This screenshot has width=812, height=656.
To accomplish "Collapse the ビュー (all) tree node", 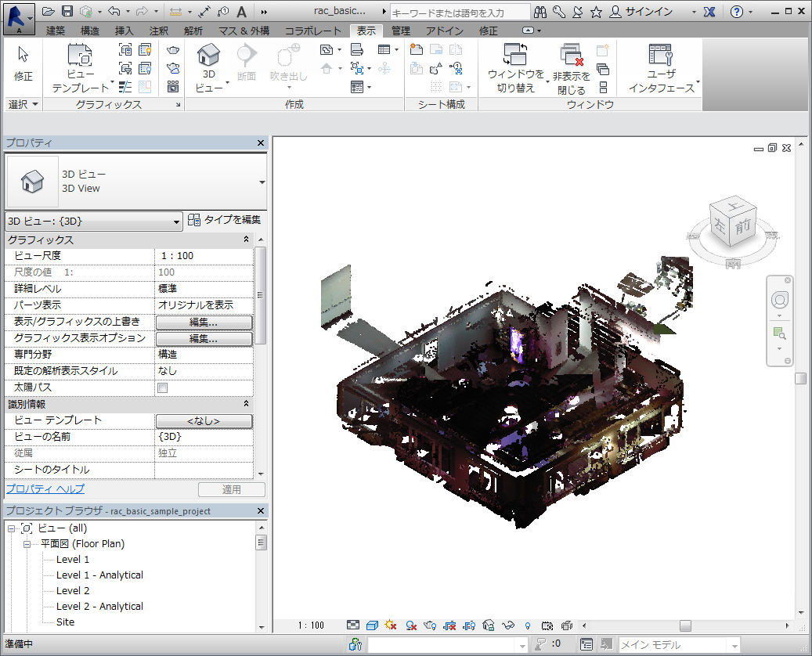I will [11, 528].
